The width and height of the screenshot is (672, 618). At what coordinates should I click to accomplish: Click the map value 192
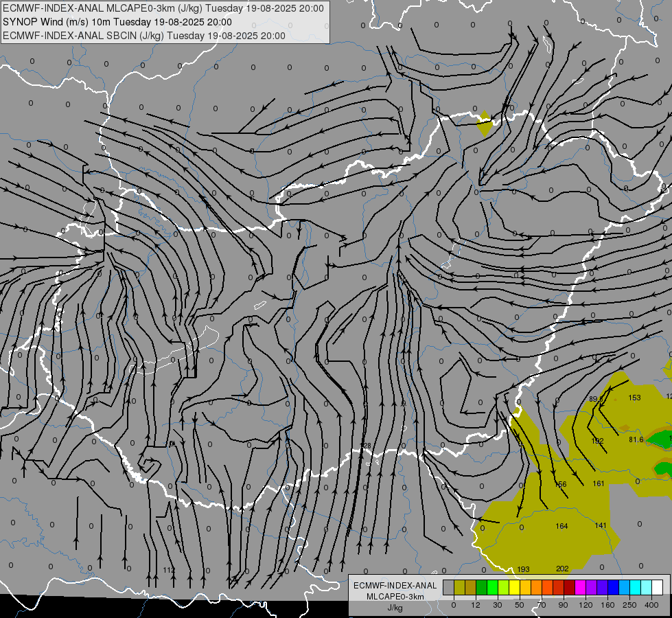pos(597,441)
